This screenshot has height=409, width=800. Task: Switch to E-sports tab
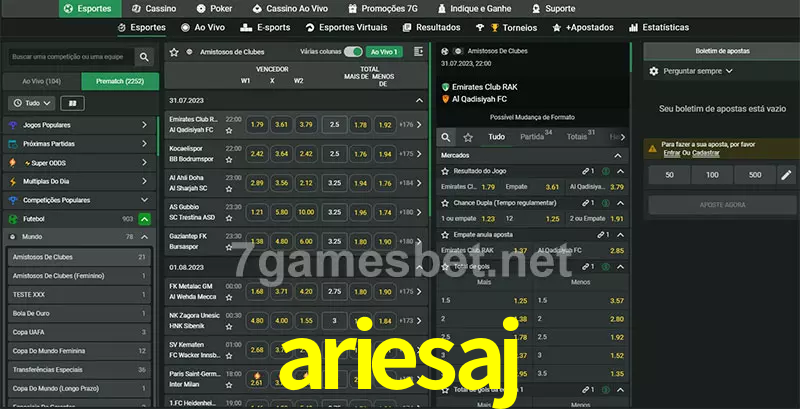click(x=265, y=28)
